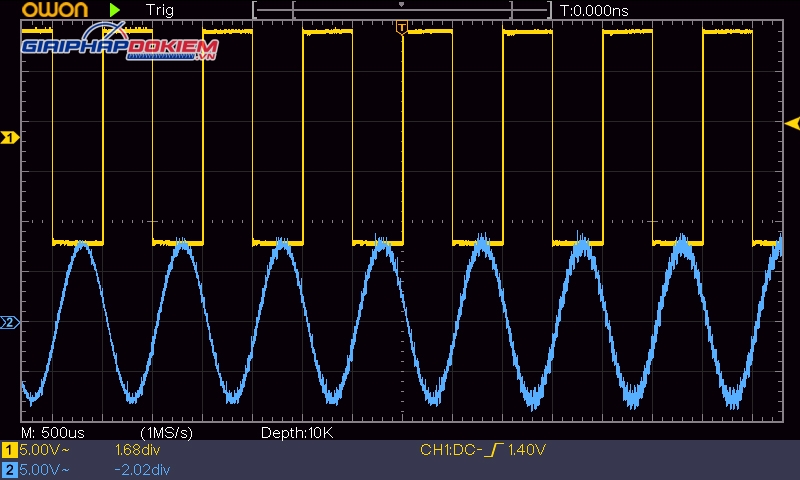Click the Trig status text
The height and width of the screenshot is (480, 800).
(160, 10)
